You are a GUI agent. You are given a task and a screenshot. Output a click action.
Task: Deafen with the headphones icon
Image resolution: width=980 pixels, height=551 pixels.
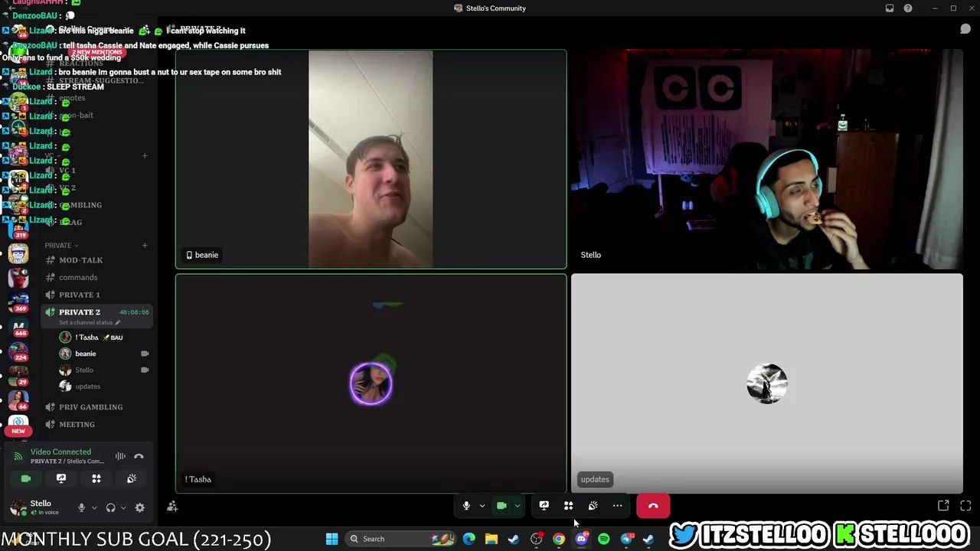111,507
